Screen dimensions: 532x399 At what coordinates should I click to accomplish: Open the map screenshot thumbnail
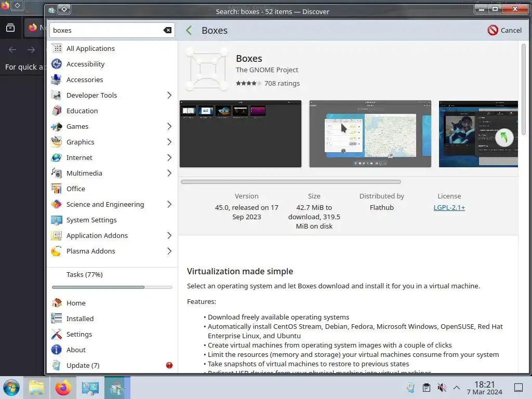pyautogui.click(x=370, y=134)
